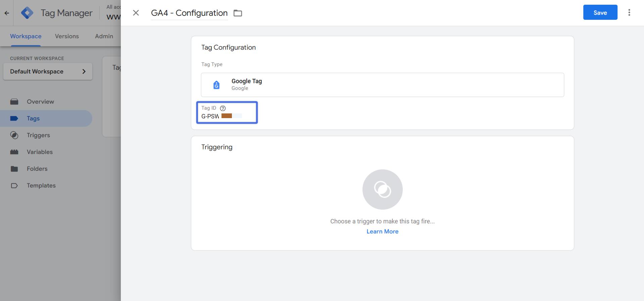Click the Tags label icon
This screenshot has width=644, height=301.
pos(14,118)
